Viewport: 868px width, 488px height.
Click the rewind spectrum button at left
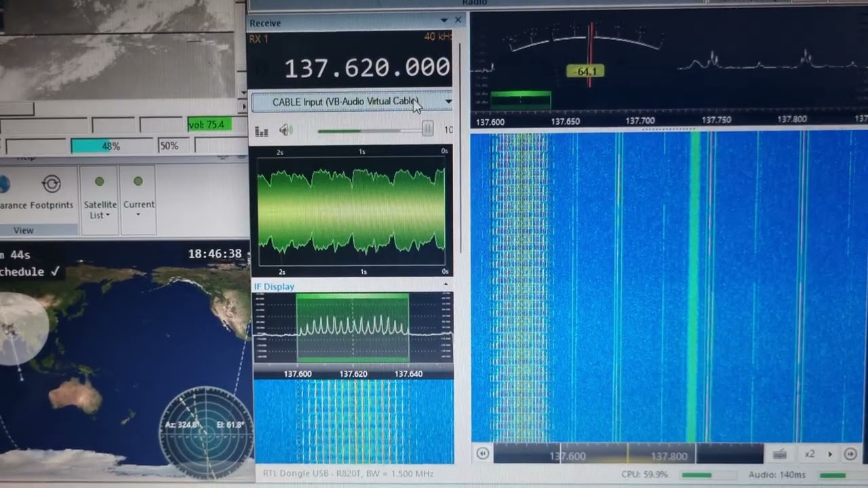[482, 453]
